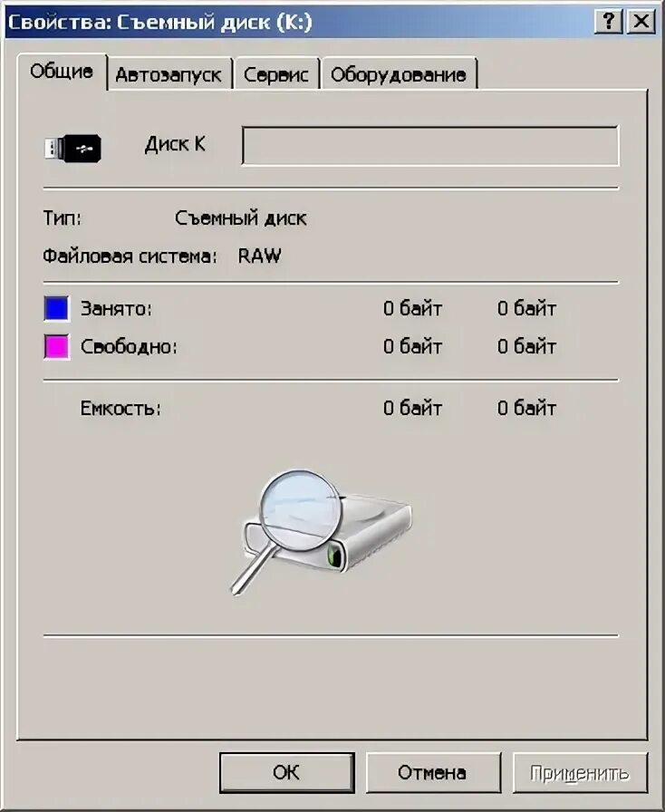Click the magnifying glass over disk image
This screenshot has height=812, width=665.
tap(321, 532)
